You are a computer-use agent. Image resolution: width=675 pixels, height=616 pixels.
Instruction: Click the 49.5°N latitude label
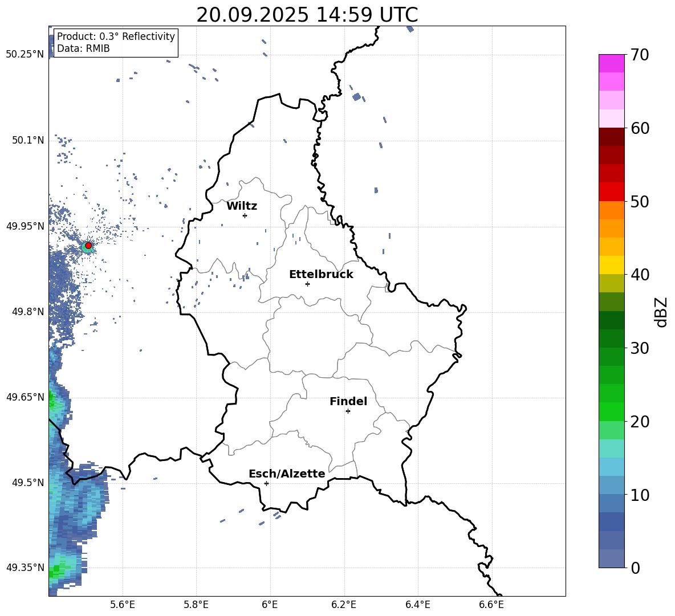pyautogui.click(x=28, y=483)
